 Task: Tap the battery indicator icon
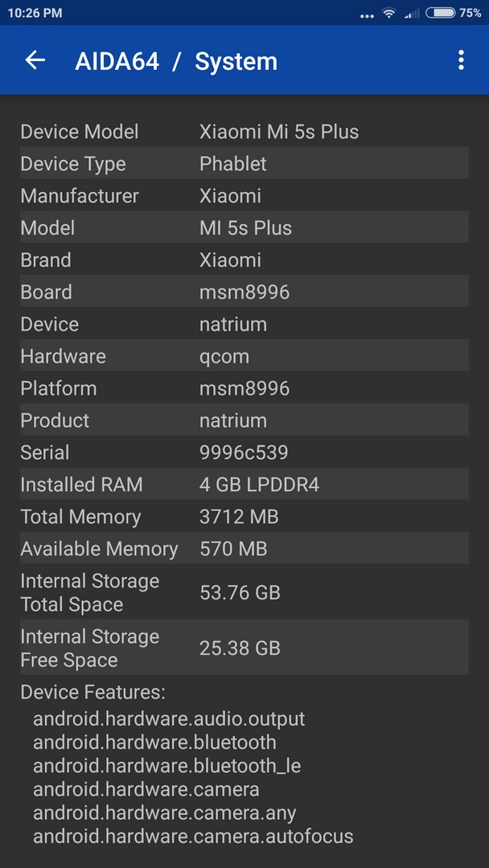[x=441, y=13]
